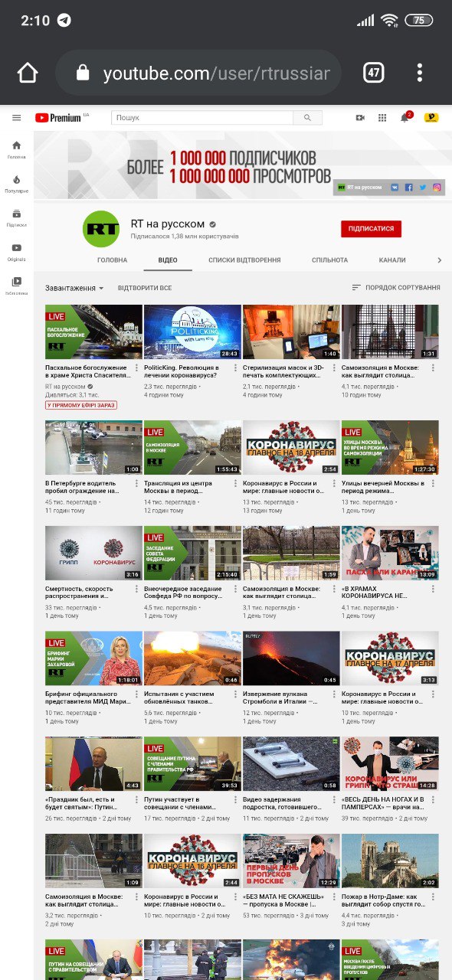Open Головна in the left sidebar
This screenshot has width=452, height=980.
[x=16, y=149]
